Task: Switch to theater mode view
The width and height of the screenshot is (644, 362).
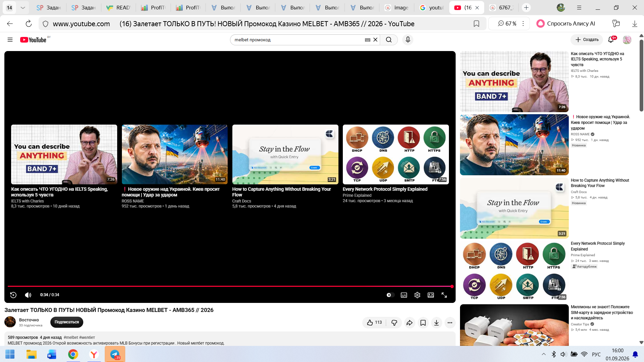Action: click(x=431, y=295)
